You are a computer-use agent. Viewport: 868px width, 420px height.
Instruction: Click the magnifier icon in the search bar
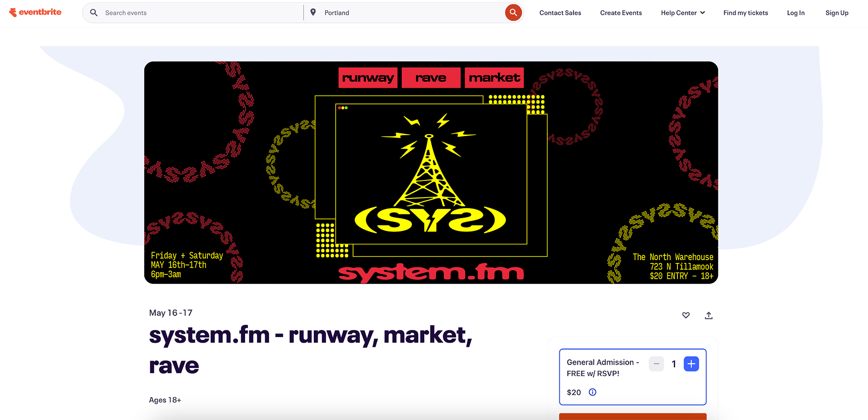tap(94, 12)
